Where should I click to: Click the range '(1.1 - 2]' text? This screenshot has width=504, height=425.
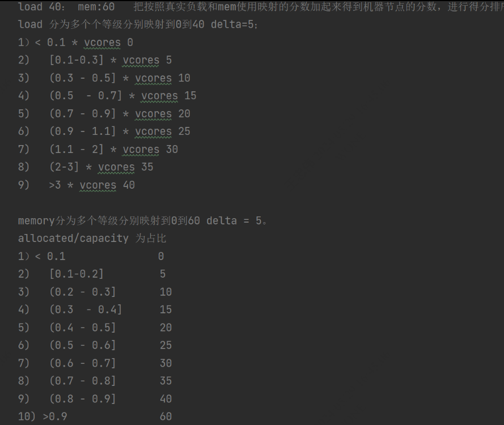[77, 150]
